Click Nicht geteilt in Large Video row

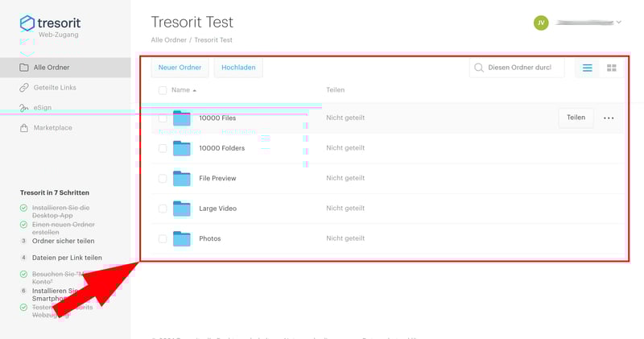345,209
